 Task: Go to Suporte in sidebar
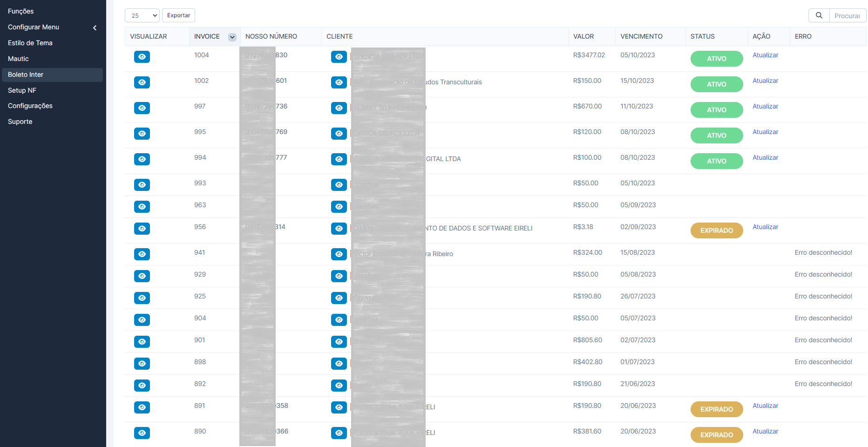20,122
